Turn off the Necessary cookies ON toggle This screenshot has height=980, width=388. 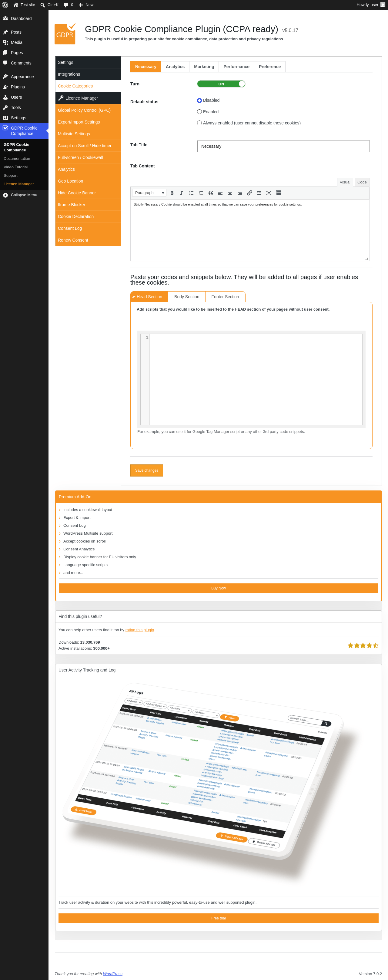[221, 84]
